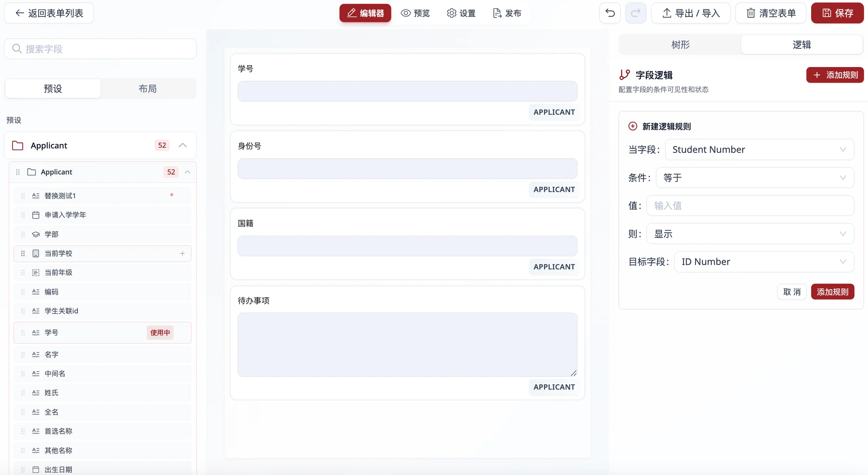Click the 使用中 badge on 学号
Screen dimensions: 868x475
(x=160, y=333)
